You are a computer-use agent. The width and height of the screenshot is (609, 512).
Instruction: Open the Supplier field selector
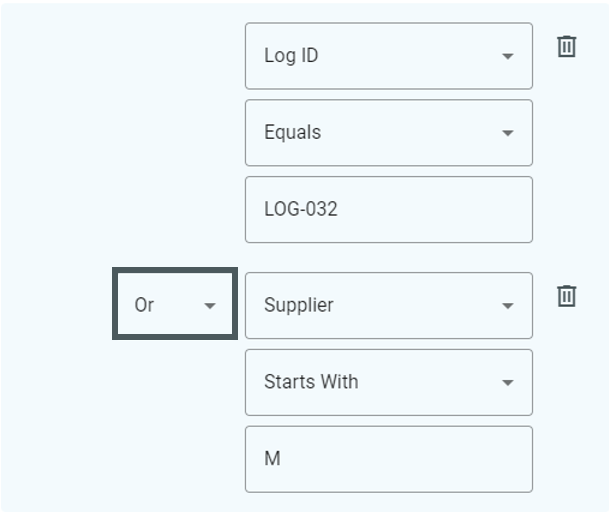click(389, 305)
